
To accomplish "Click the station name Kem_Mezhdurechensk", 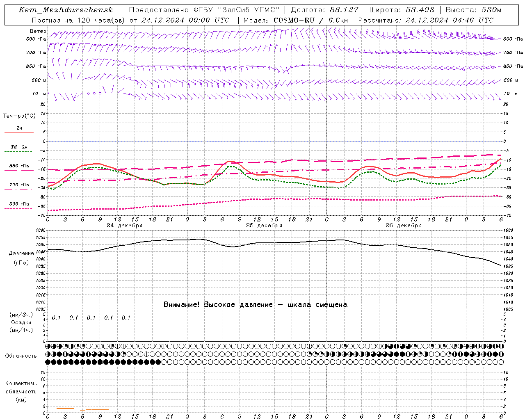I will point(66,10).
